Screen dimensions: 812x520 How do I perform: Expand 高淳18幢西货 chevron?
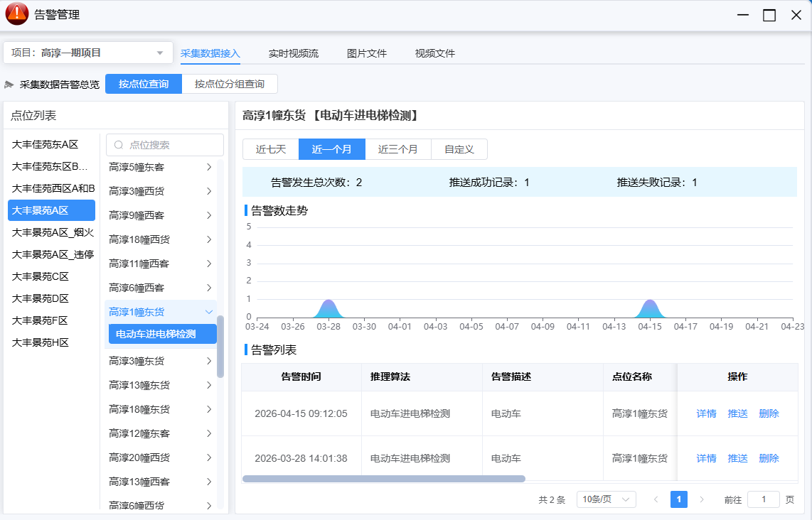pyautogui.click(x=209, y=239)
